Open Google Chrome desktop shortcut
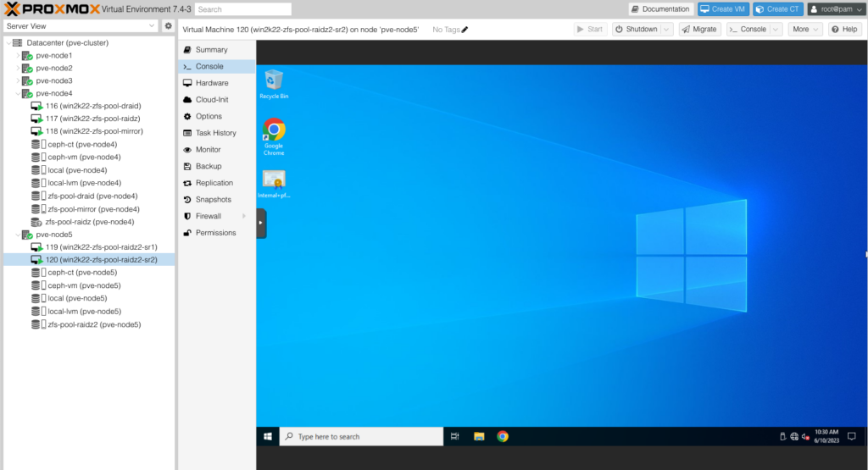 (x=274, y=136)
